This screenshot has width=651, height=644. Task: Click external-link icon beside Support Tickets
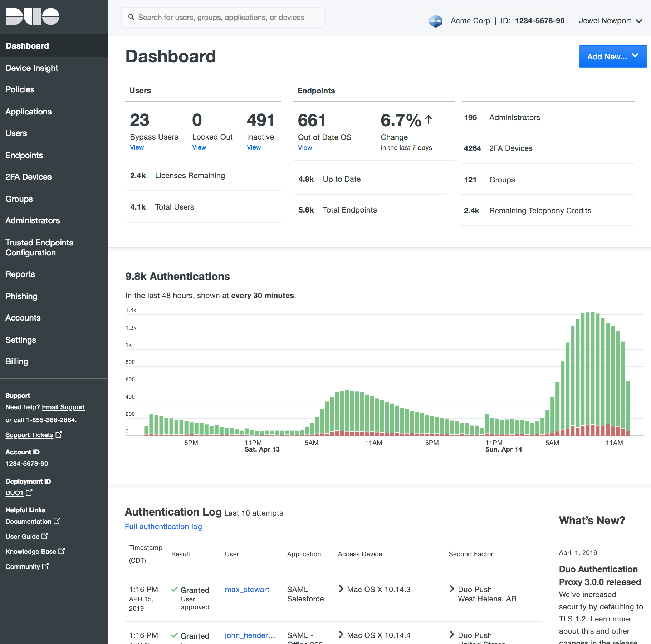(59, 434)
